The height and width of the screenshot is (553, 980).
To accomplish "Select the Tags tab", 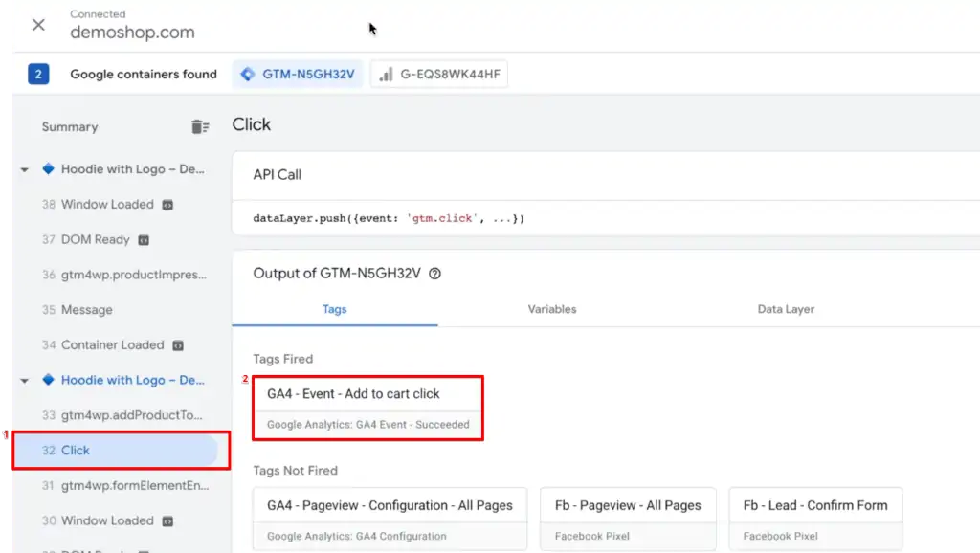I will (x=335, y=309).
